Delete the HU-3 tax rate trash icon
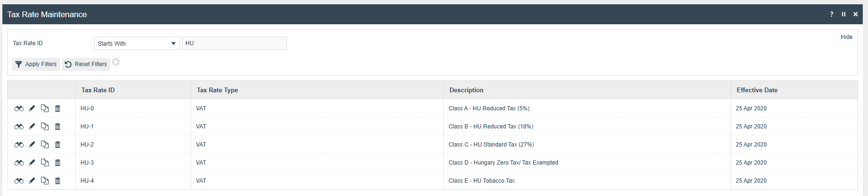 (58, 163)
